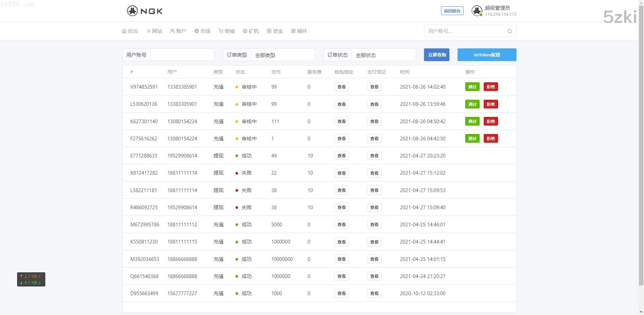The image size is (644, 315).
Task: Expand the 订单类型 dropdown
Action: coord(282,55)
